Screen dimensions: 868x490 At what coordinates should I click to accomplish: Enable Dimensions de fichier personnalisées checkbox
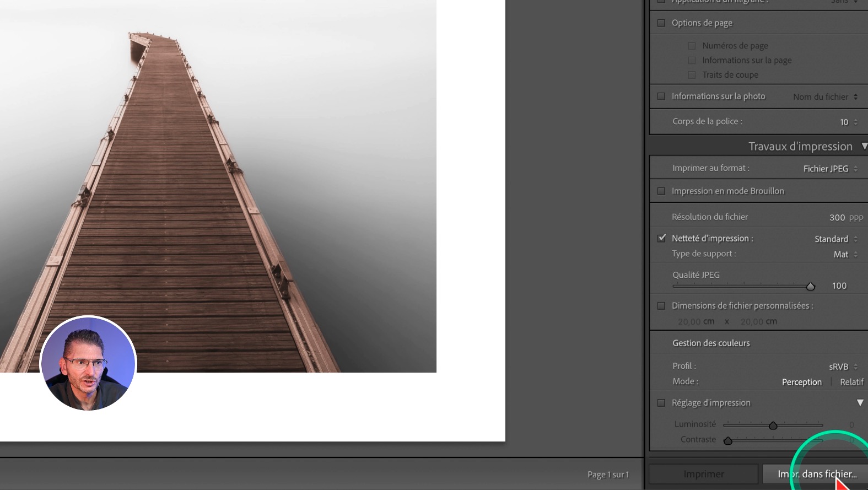click(x=661, y=306)
